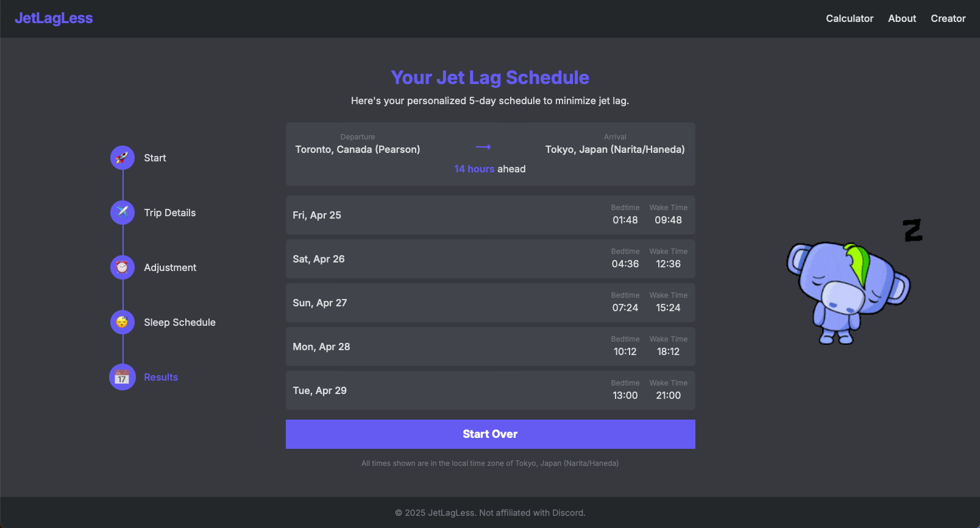The image size is (980, 528).
Task: Select the sleepy face Sleep Schedule icon
Action: tap(122, 322)
